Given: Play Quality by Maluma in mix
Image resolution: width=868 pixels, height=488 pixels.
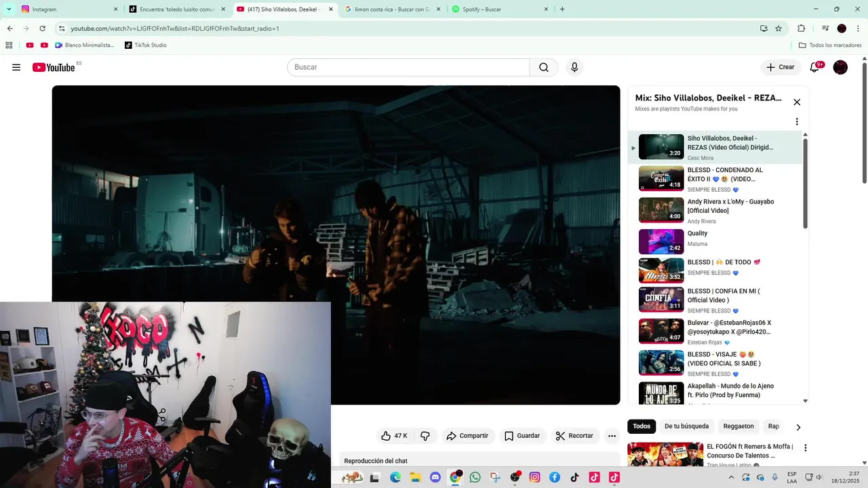Looking at the screenshot, I should click(715, 242).
